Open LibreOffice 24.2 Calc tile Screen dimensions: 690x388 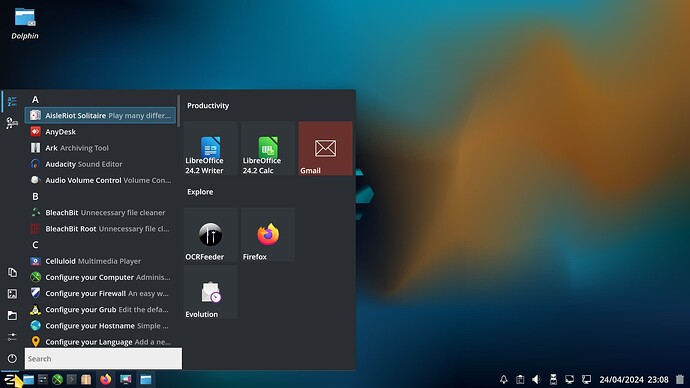tap(268, 148)
